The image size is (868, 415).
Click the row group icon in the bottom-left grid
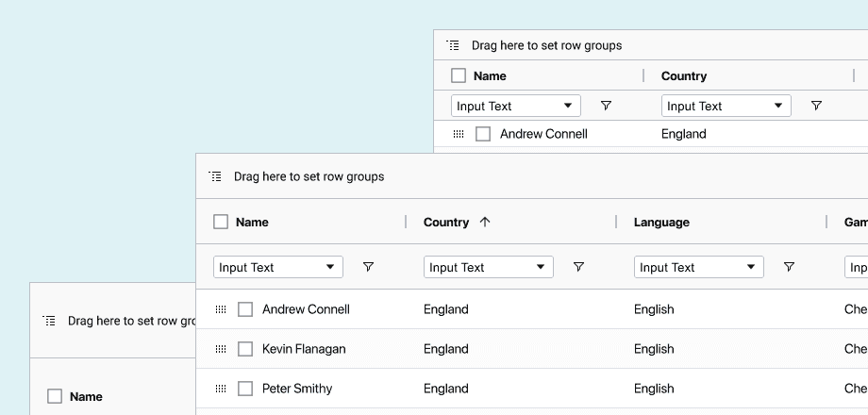coord(49,321)
